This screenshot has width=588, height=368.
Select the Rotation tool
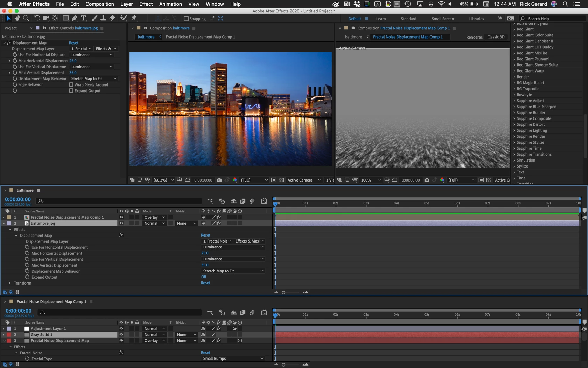point(37,18)
